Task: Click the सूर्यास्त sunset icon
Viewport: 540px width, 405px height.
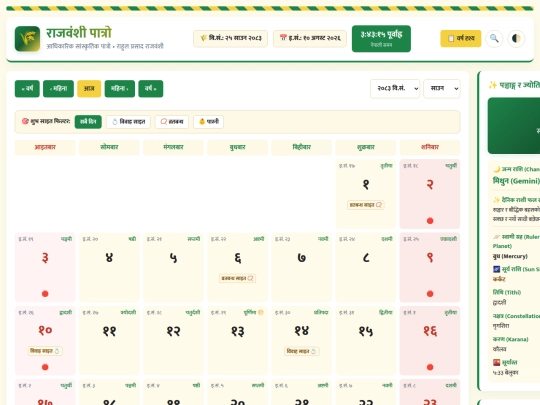Action: 496,362
